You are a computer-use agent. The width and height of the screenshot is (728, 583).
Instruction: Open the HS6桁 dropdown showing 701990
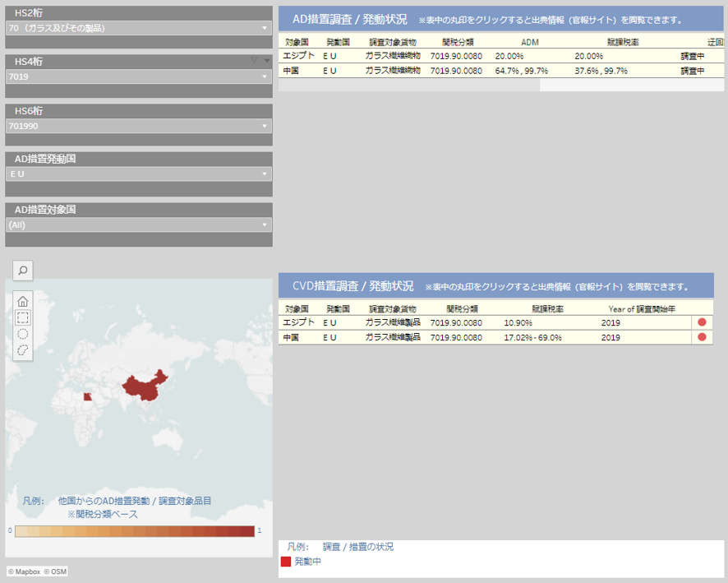click(x=139, y=126)
